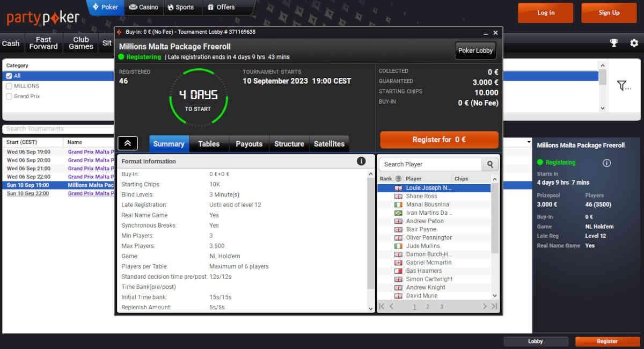The image size is (644, 349).
Task: Tick the Grand Prix category checkbox
Action: [9, 96]
